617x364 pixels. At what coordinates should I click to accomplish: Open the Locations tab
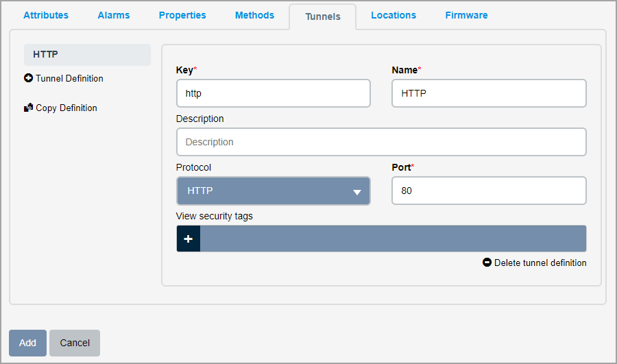tap(394, 15)
